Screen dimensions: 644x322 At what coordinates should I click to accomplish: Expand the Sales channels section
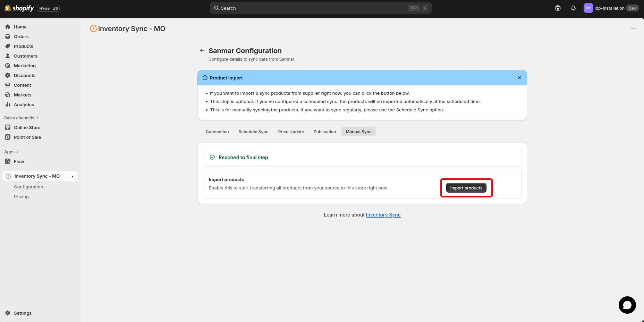click(22, 118)
